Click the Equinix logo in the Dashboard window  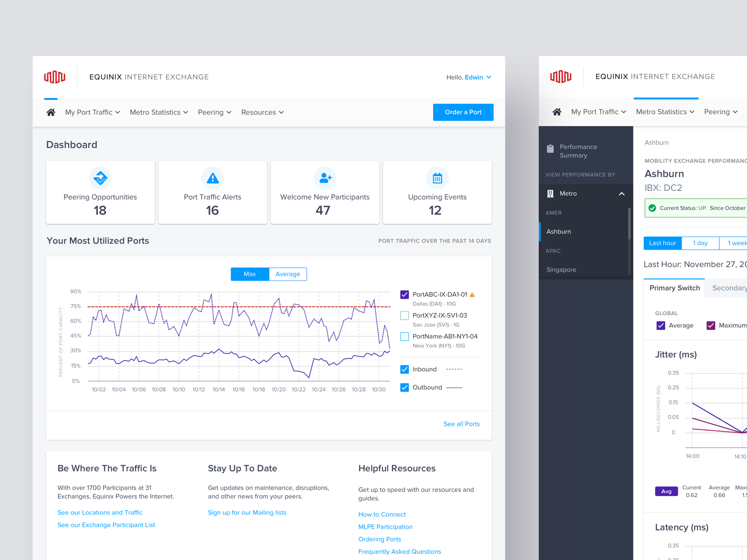tap(55, 77)
